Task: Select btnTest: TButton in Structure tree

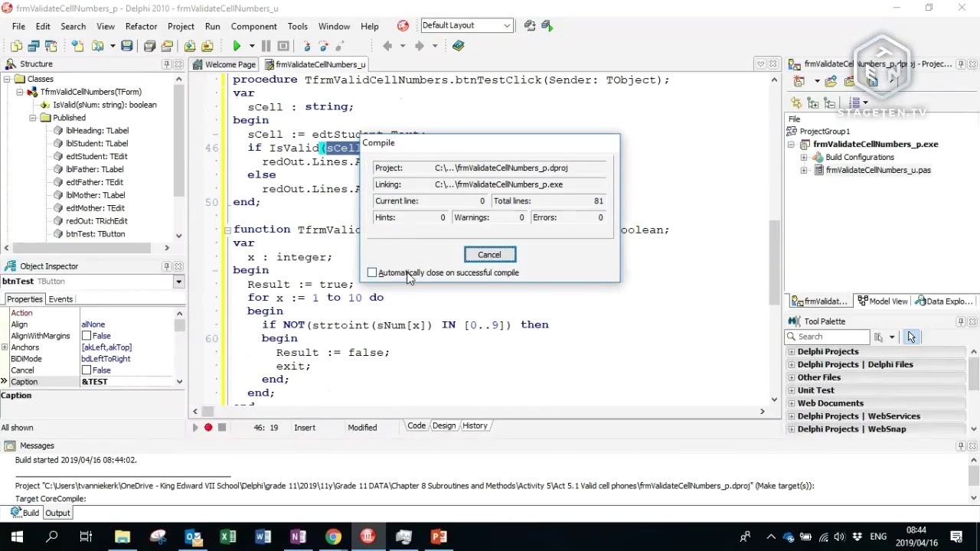Action: tap(95, 233)
